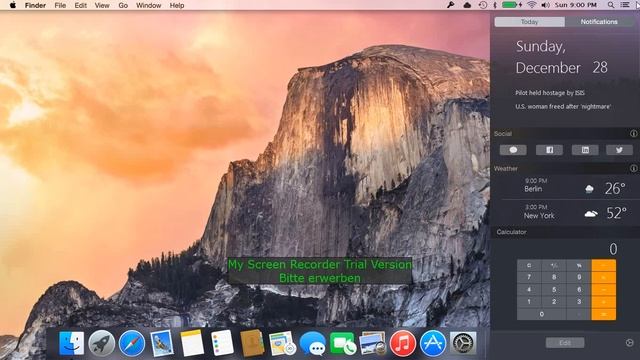Open the File menu

60,5
